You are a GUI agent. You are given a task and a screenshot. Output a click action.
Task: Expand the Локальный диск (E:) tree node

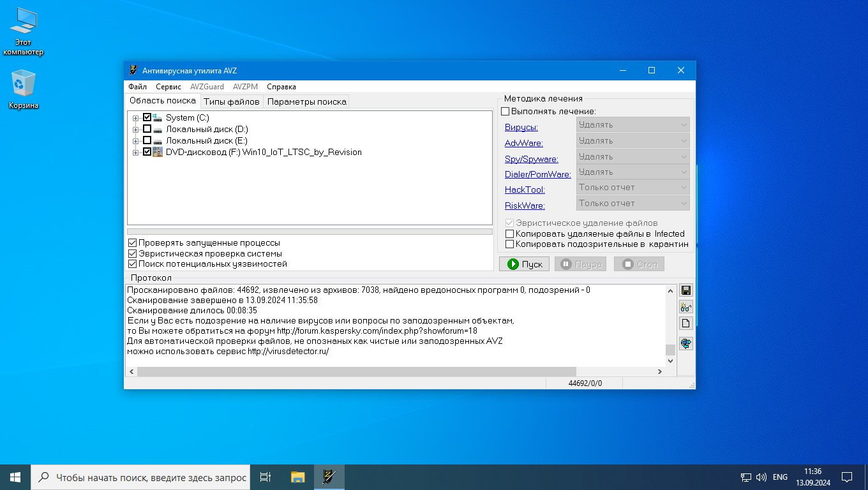click(135, 141)
